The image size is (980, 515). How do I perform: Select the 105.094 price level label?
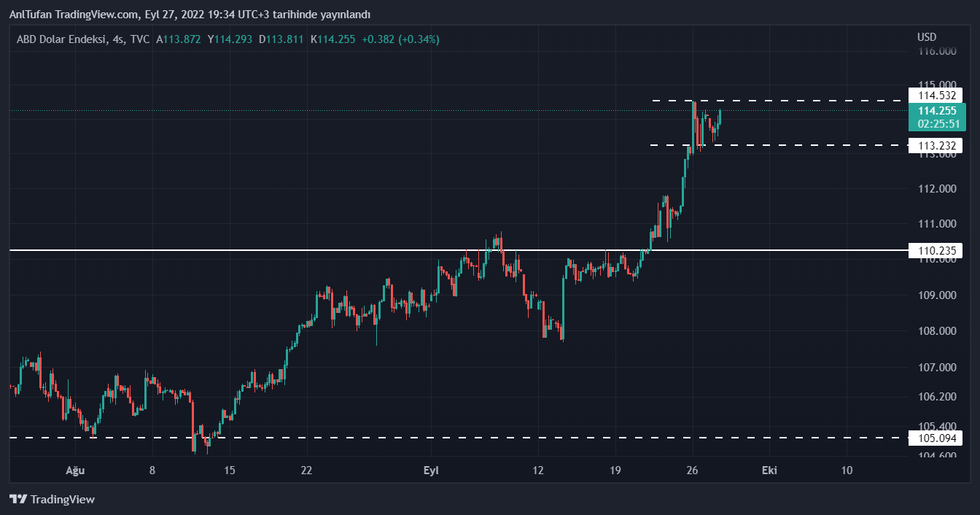[936, 438]
